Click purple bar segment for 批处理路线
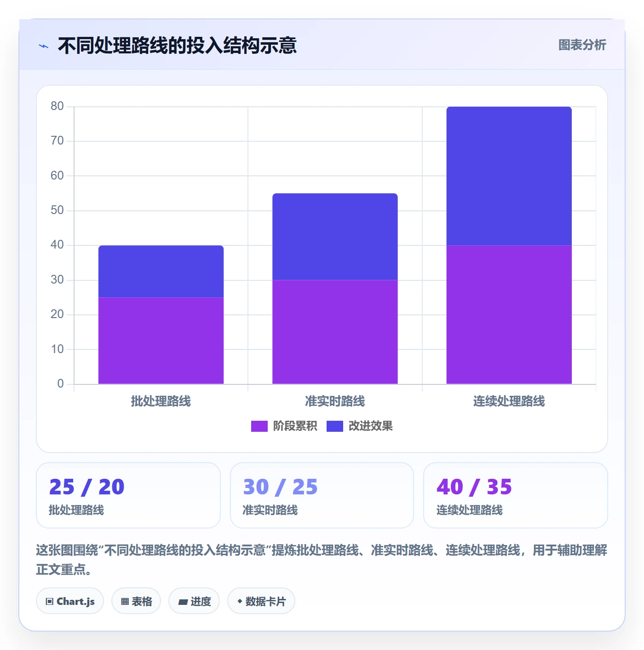 [x=161, y=341]
